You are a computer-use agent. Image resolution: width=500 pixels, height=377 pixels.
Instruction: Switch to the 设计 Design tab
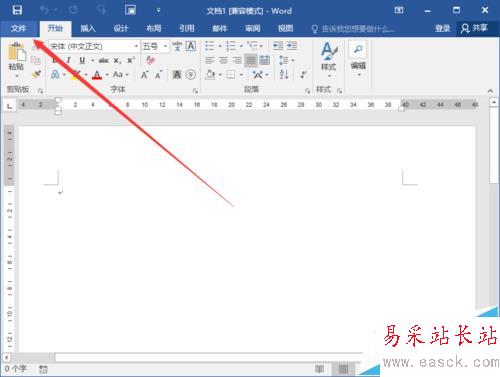[x=121, y=28]
